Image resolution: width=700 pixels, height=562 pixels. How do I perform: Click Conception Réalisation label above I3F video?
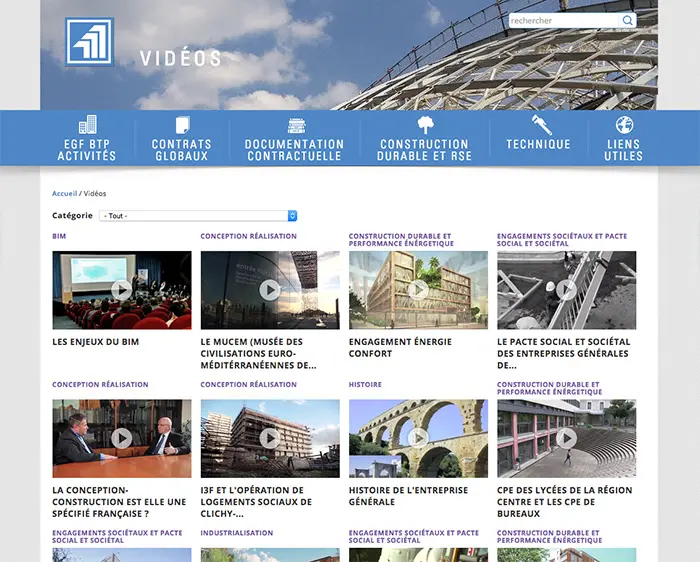pos(248,384)
